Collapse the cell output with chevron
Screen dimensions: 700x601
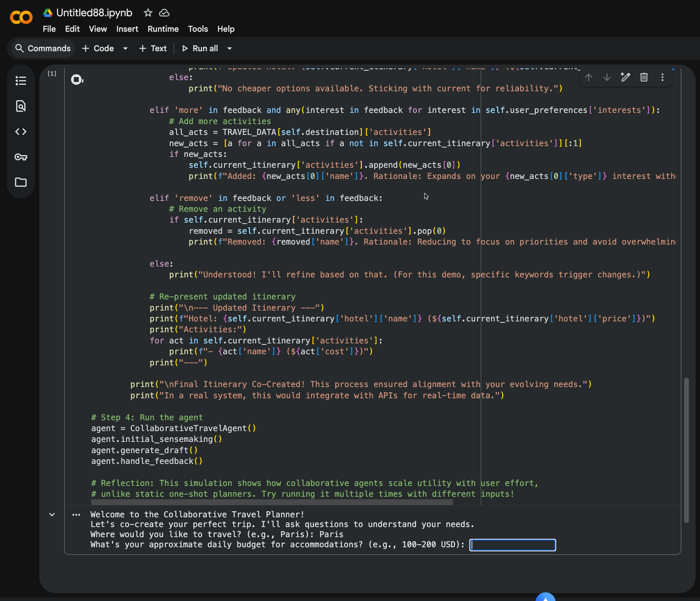(52, 514)
